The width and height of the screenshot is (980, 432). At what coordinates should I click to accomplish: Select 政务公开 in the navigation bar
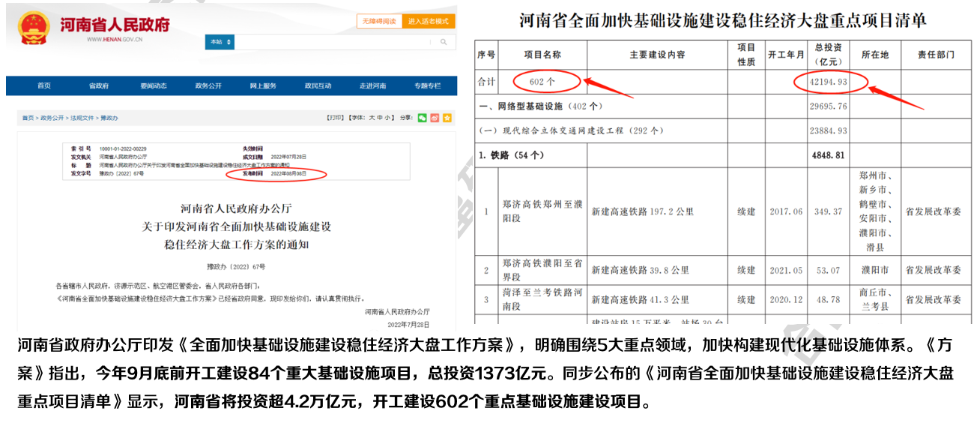click(x=208, y=86)
